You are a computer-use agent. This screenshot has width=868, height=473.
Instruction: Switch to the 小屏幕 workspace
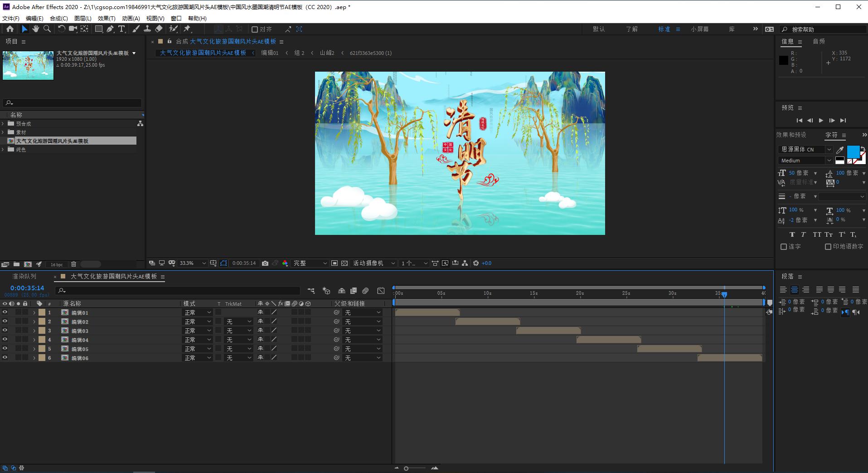click(699, 29)
